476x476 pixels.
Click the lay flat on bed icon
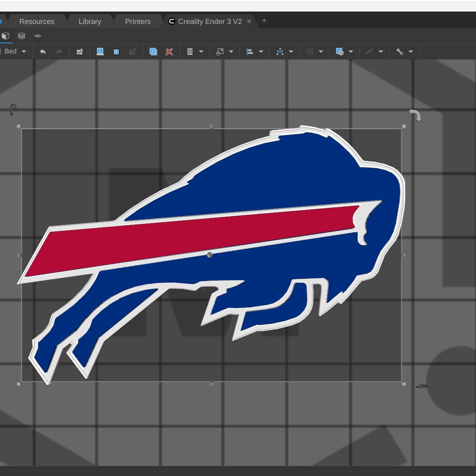click(x=100, y=52)
